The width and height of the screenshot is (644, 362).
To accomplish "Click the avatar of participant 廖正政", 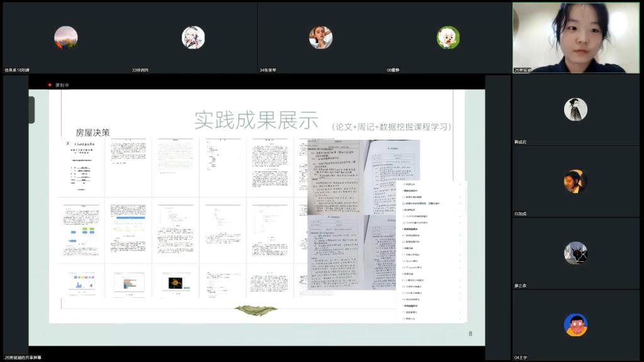I will point(575,252).
